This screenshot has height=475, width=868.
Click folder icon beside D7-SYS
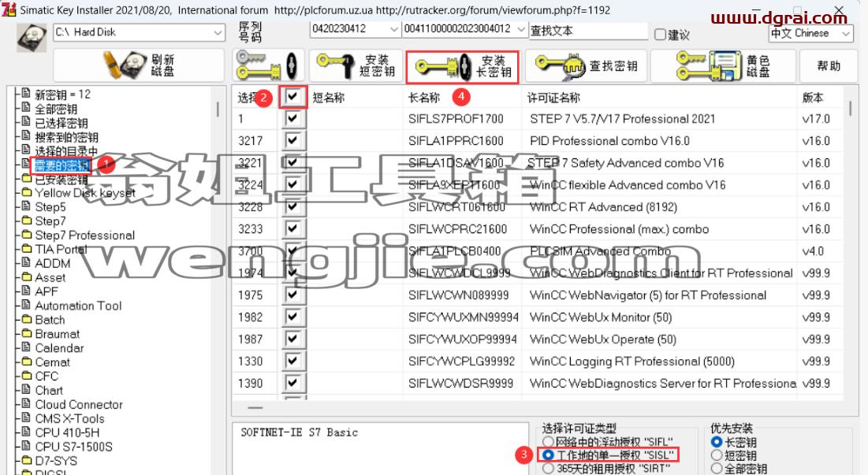point(26,460)
